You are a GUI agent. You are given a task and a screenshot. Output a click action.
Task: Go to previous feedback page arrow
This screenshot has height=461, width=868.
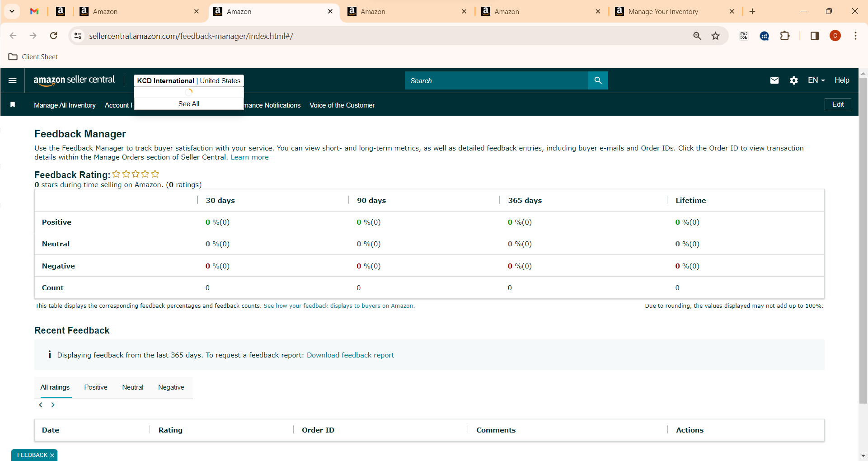(x=41, y=405)
